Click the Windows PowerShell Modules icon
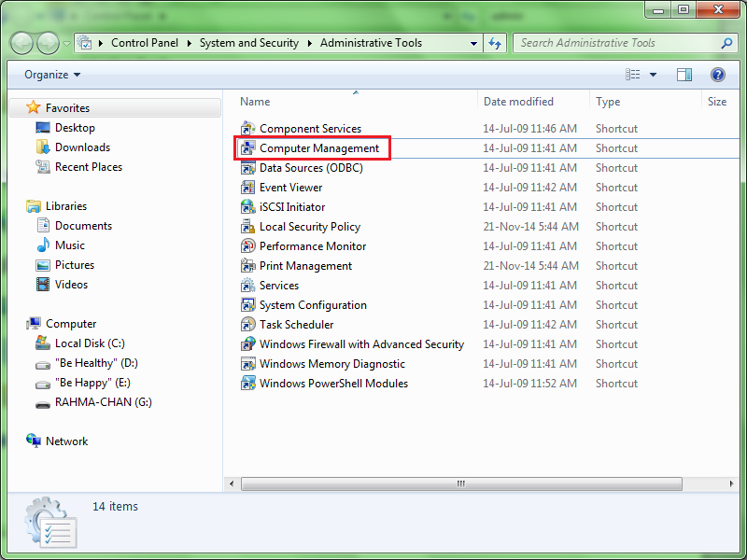This screenshot has height=560, width=747. pyautogui.click(x=247, y=383)
